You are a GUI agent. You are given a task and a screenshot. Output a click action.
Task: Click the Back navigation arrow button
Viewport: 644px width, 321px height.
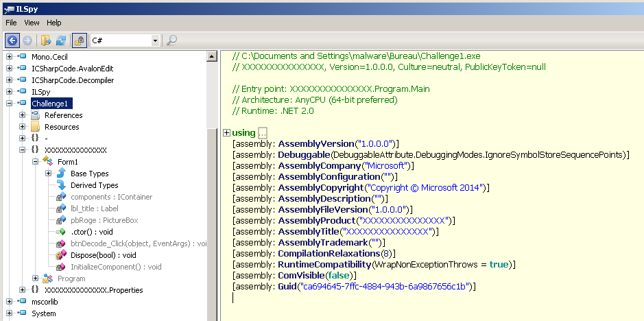pyautogui.click(x=12, y=40)
